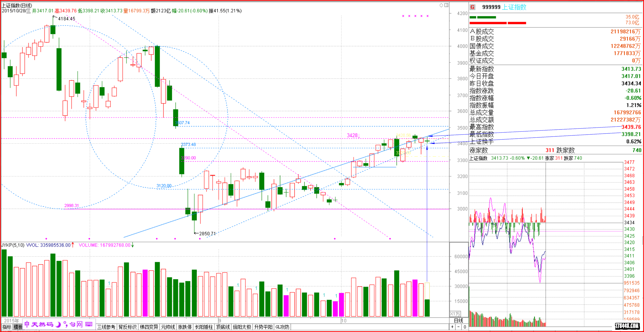Select the 长阳矮柱 indicator tab
644x332 pixels.
204,327
